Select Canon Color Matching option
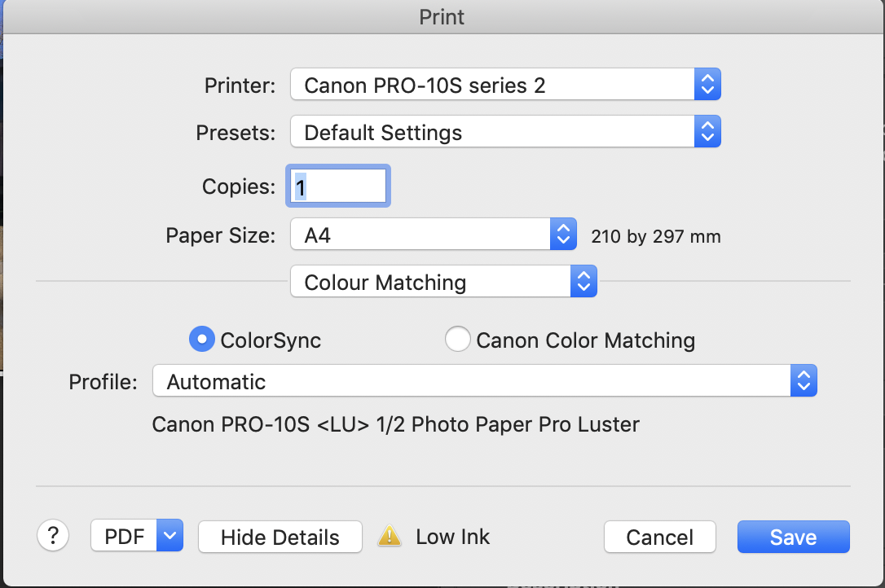Screen dimensions: 885x588 click(x=458, y=339)
